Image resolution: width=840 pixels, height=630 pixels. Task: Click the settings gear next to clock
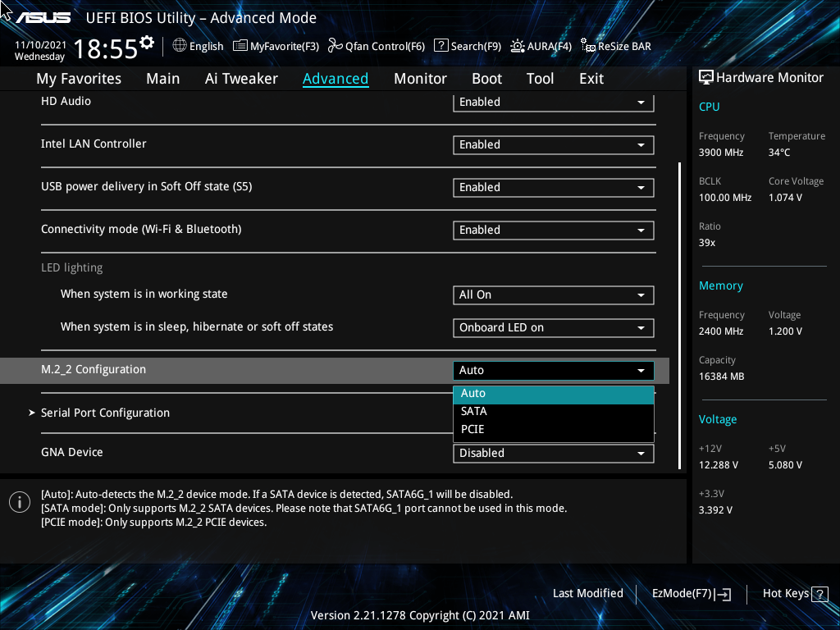click(147, 43)
